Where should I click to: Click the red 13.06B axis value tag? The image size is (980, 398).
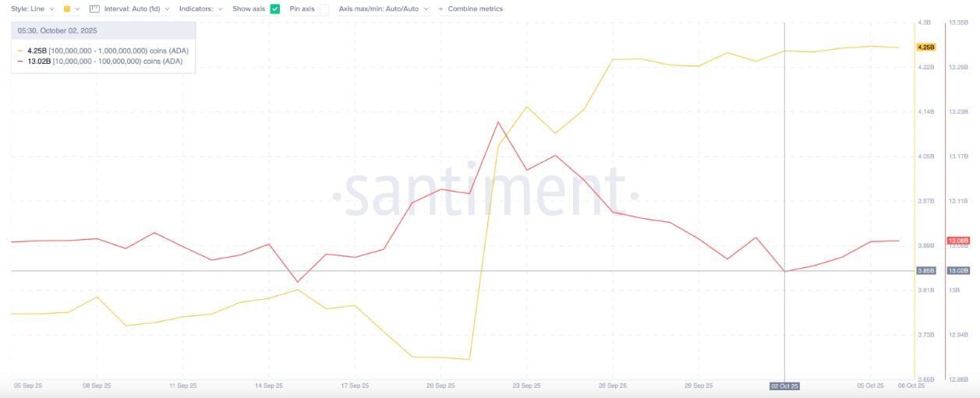[957, 241]
